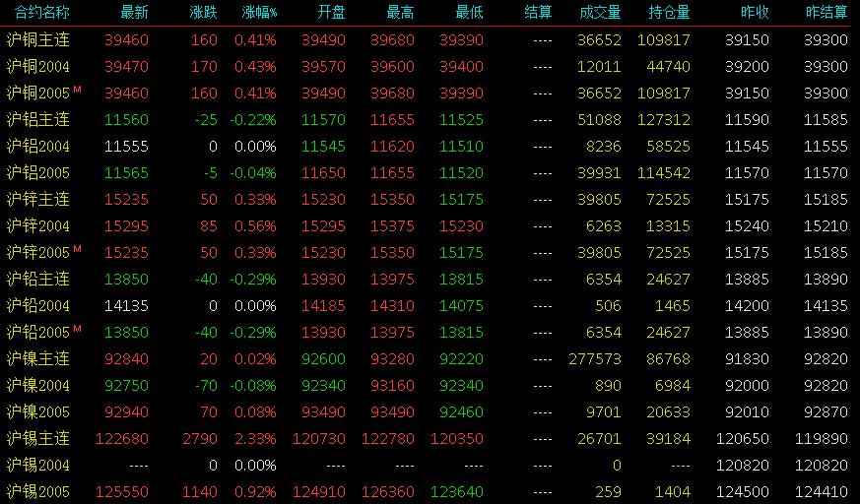Select 沪锡2005 latest price 125550
The image size is (860, 504).
(x=122, y=492)
